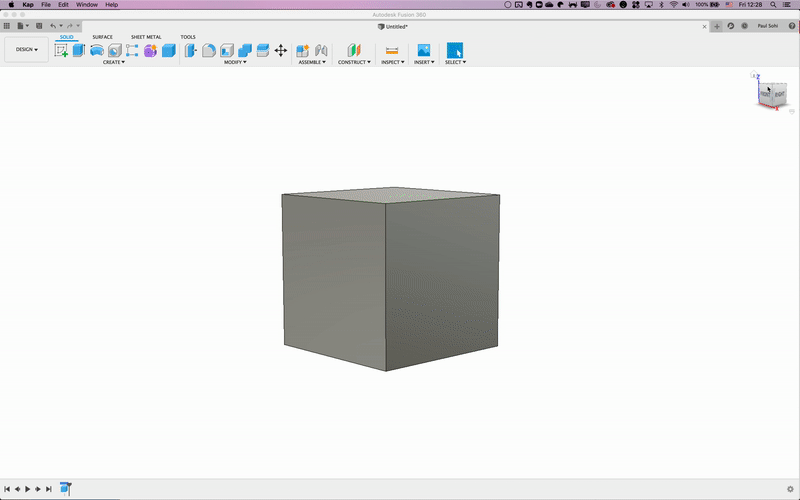800x500 pixels.
Task: Click the Untitled* document tab
Action: point(392,27)
